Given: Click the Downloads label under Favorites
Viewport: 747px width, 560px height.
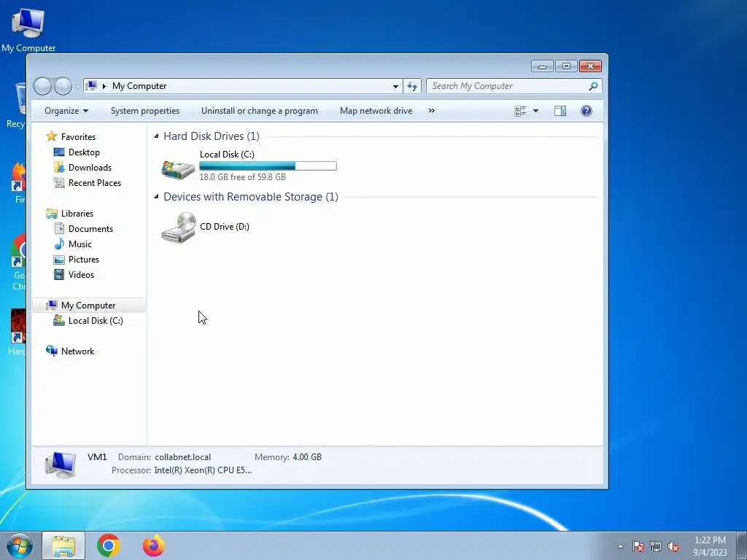Looking at the screenshot, I should [x=90, y=168].
